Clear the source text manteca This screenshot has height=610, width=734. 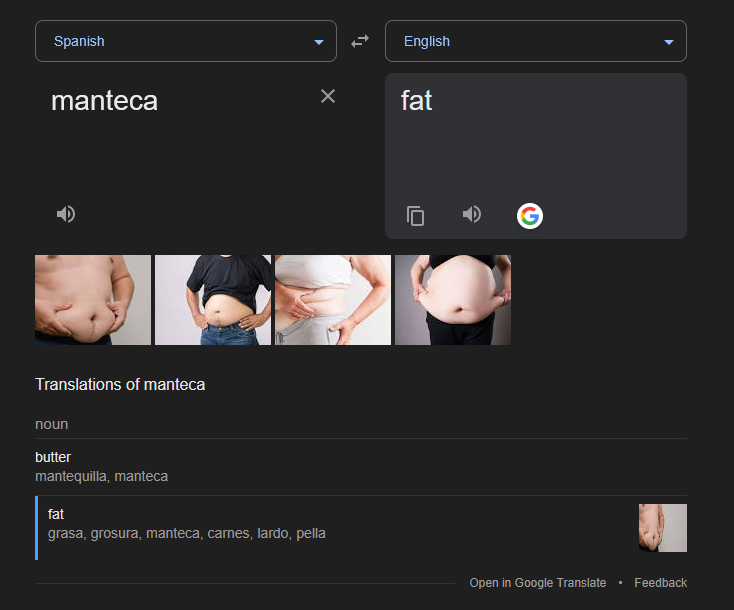pos(328,96)
